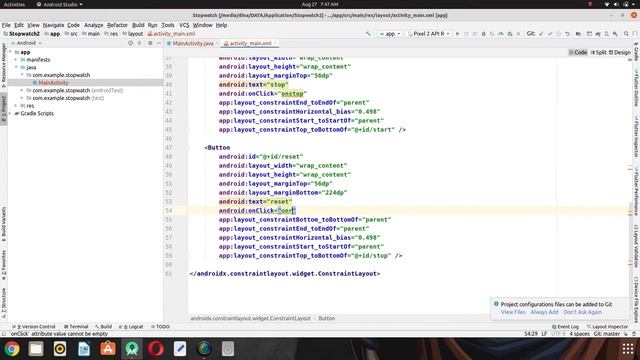Switch editor to Split view

(x=598, y=52)
